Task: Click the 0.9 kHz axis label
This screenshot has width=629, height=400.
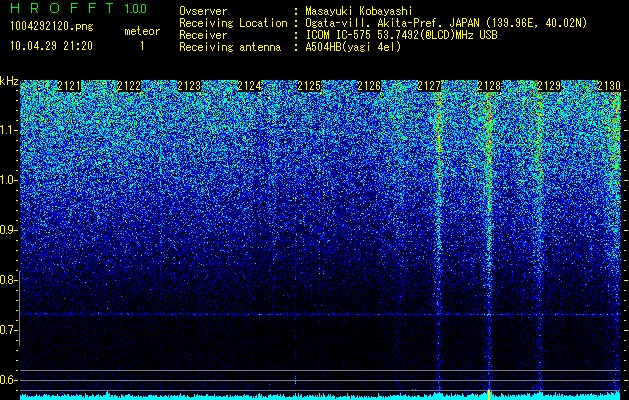Action: [8, 230]
